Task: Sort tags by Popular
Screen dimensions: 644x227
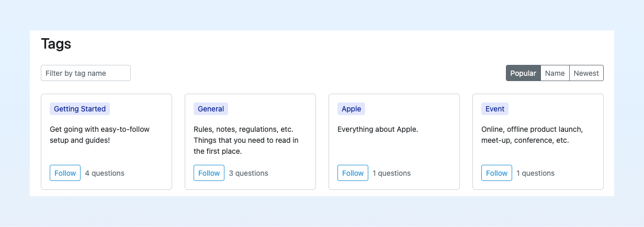Action: (x=523, y=73)
